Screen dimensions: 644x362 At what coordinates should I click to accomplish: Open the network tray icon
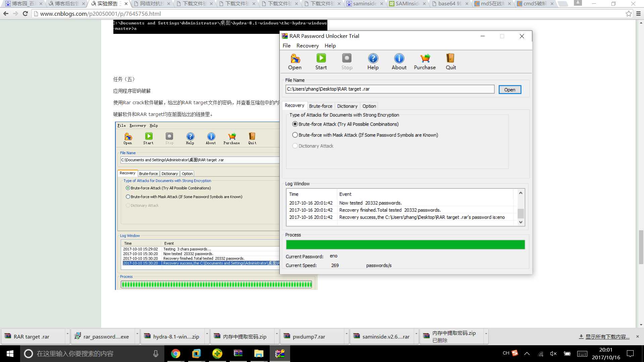(x=541, y=354)
